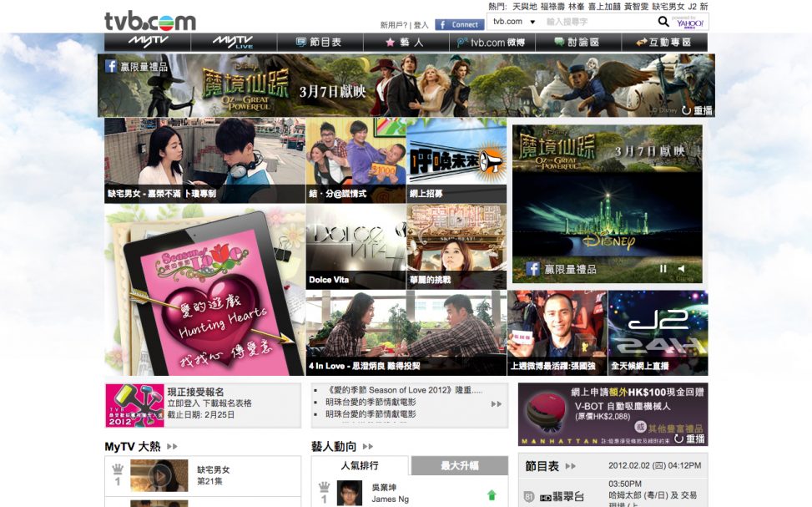Click the Yahoo! logo beside the search box
812x507 pixels.
tap(690, 22)
